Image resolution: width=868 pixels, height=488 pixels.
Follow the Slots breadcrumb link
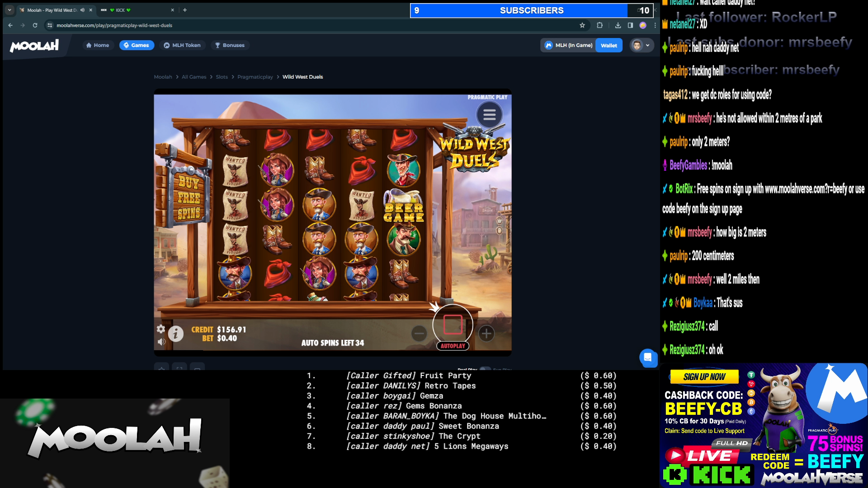click(x=222, y=77)
